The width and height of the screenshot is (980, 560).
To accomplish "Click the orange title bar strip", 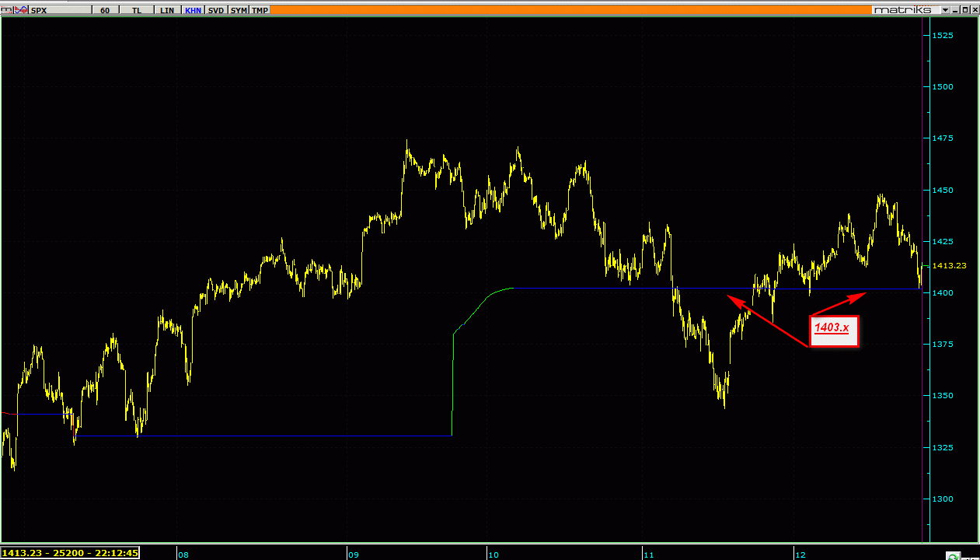I will coord(570,10).
